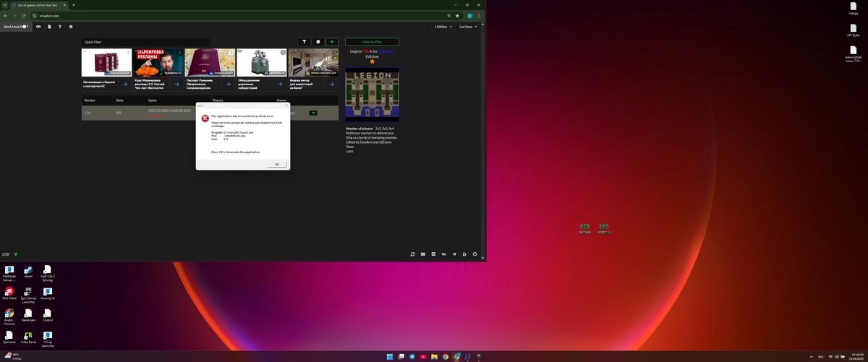The height and width of the screenshot is (362, 868).
Task: Toggle the bookmark star in address bar
Action: [459, 15]
